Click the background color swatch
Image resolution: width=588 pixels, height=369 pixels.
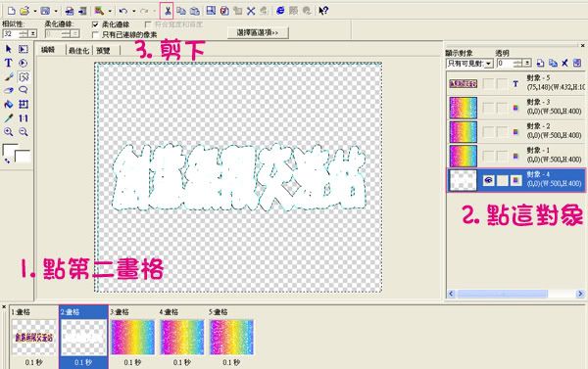point(24,157)
